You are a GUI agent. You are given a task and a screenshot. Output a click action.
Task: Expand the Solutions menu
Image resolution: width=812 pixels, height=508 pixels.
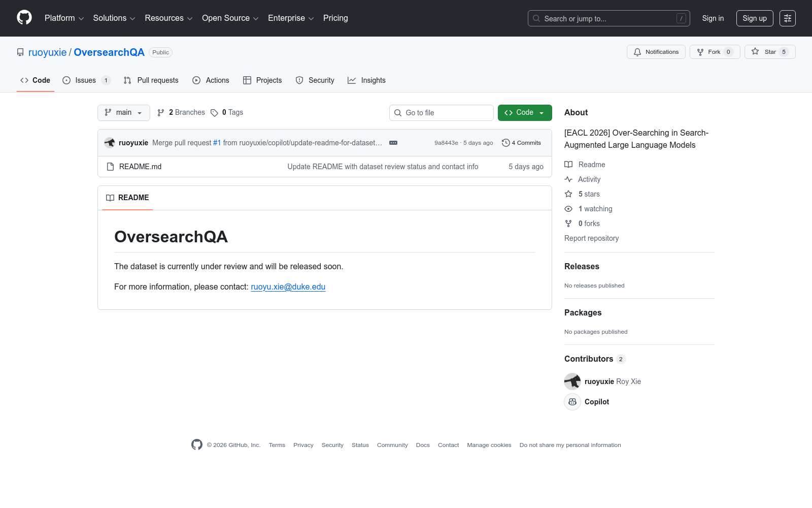coord(114,18)
